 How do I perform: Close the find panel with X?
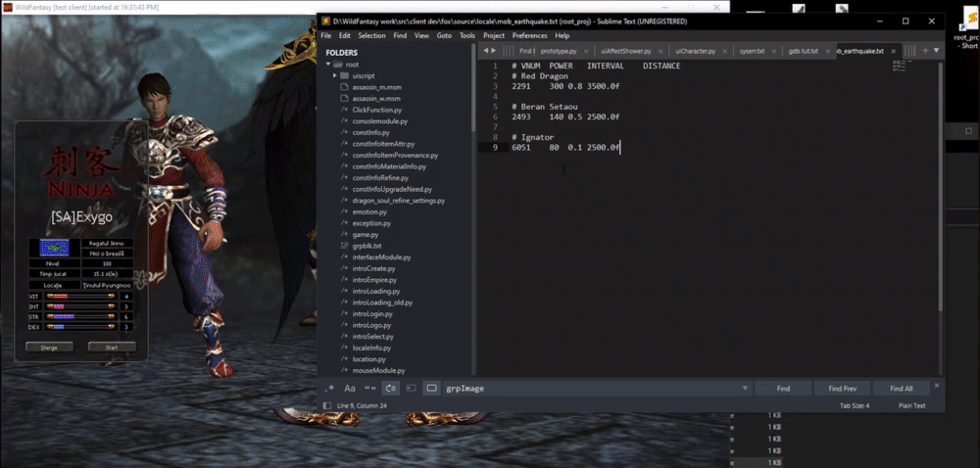(x=936, y=386)
